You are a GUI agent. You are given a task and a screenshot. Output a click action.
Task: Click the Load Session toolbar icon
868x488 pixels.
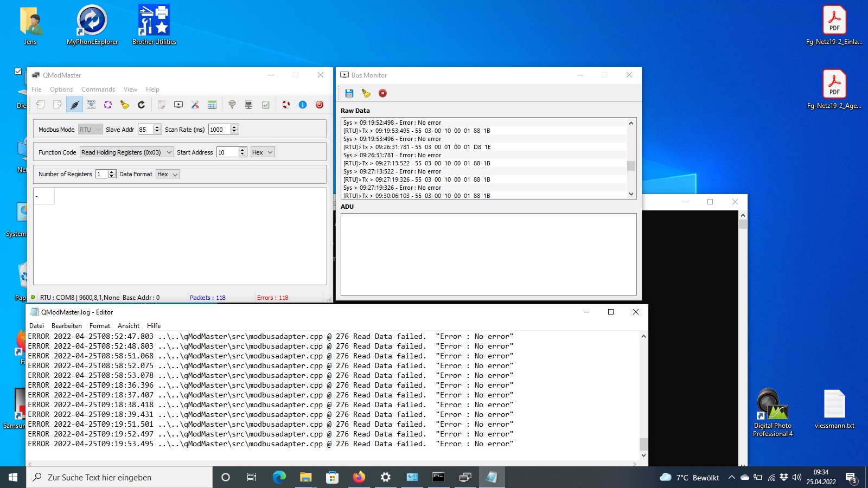coord(41,105)
